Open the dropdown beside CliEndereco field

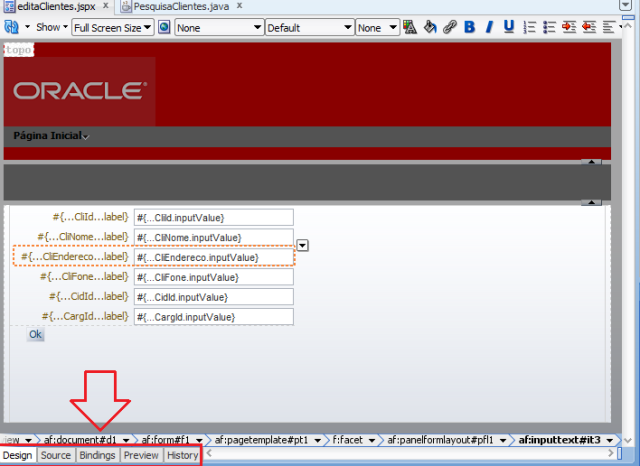[x=302, y=246]
